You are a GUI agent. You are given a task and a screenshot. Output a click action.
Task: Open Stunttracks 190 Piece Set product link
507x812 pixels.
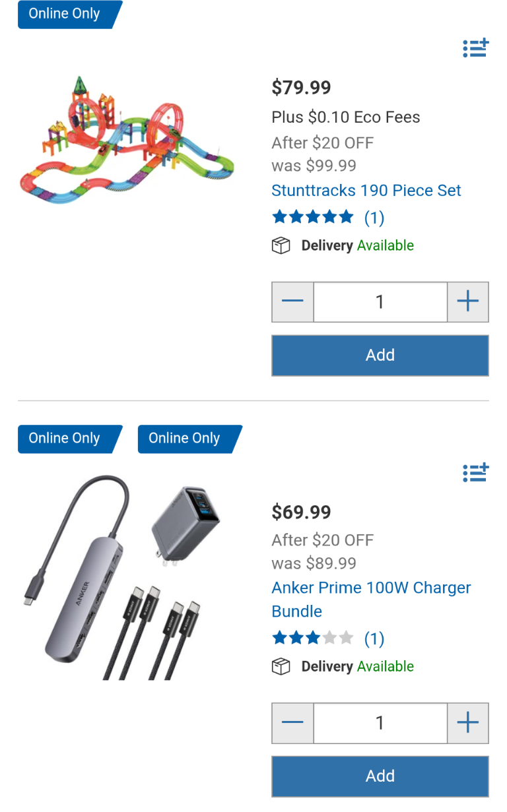(x=366, y=191)
